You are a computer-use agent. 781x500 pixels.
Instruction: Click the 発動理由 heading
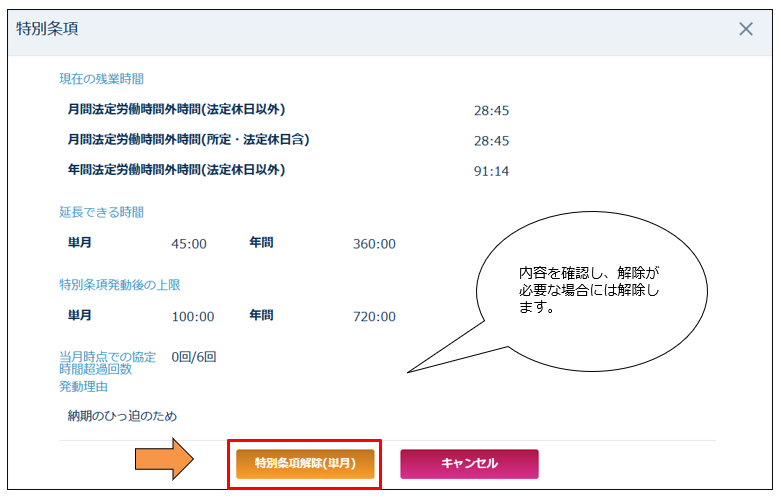pyautogui.click(x=83, y=386)
